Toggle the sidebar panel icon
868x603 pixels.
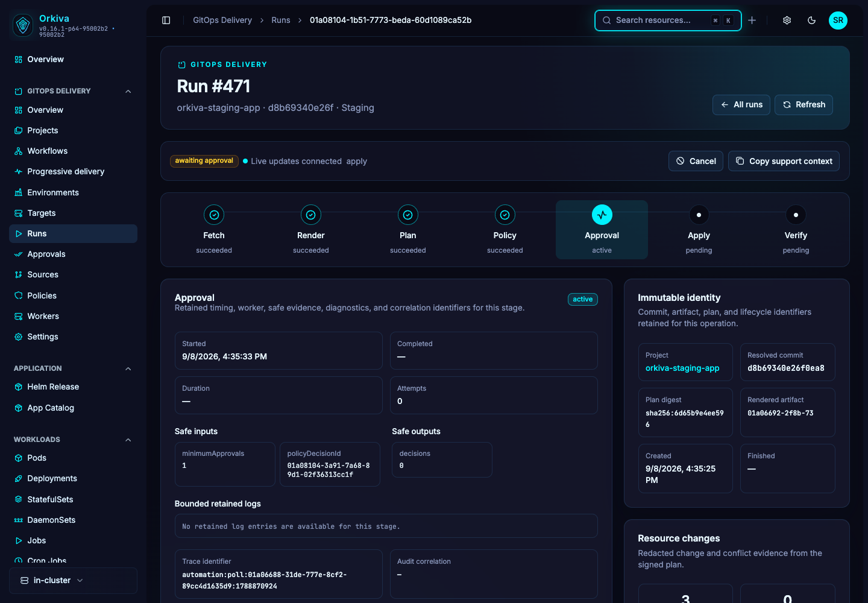pos(166,21)
